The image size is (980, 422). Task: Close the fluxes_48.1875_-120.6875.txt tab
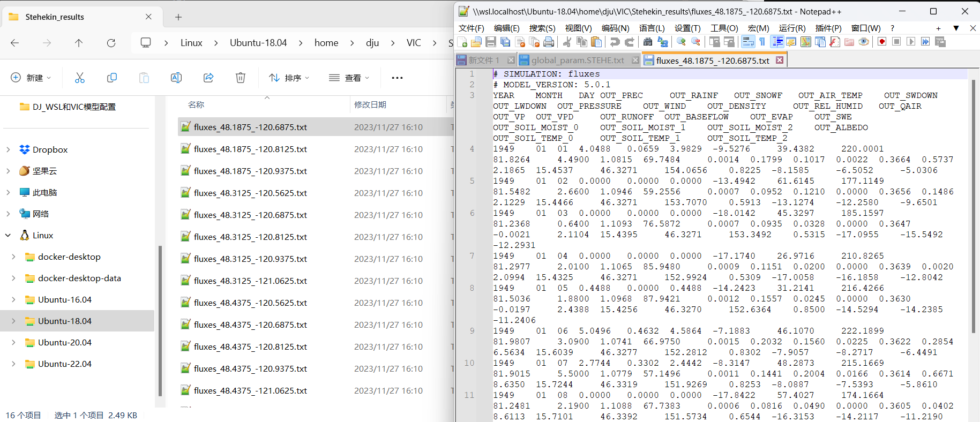(780, 60)
